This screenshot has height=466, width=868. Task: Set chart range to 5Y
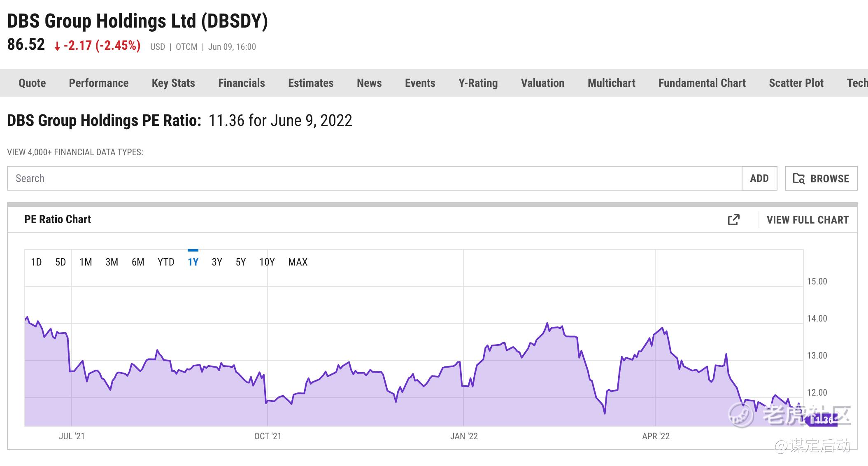[x=241, y=262]
